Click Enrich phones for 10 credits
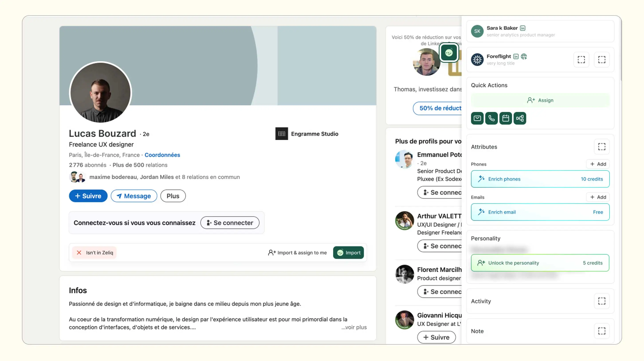This screenshot has height=361, width=644. [x=540, y=179]
